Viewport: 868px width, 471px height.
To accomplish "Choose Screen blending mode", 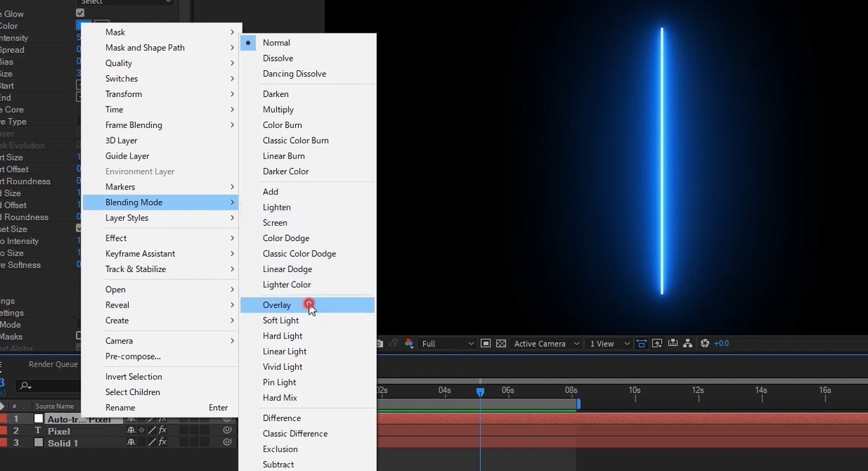I will [307, 223].
